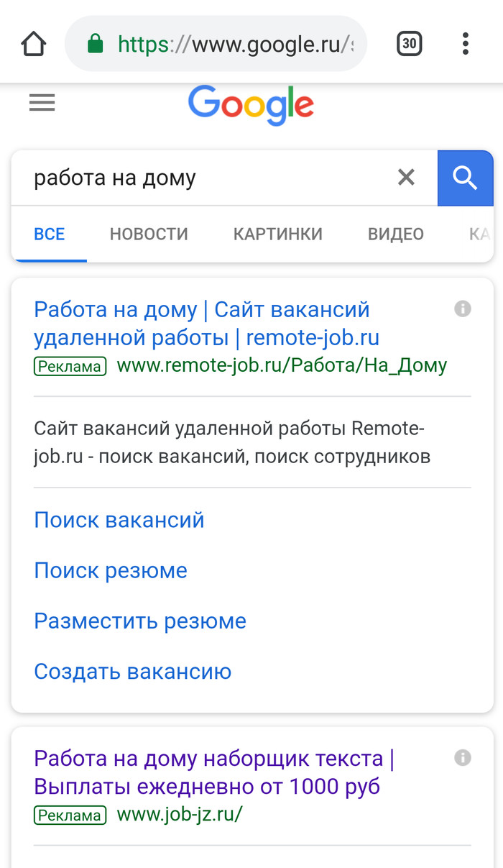Image resolution: width=503 pixels, height=868 pixels.
Task: Open the "Поиск резюме" sitelink
Action: point(111,570)
